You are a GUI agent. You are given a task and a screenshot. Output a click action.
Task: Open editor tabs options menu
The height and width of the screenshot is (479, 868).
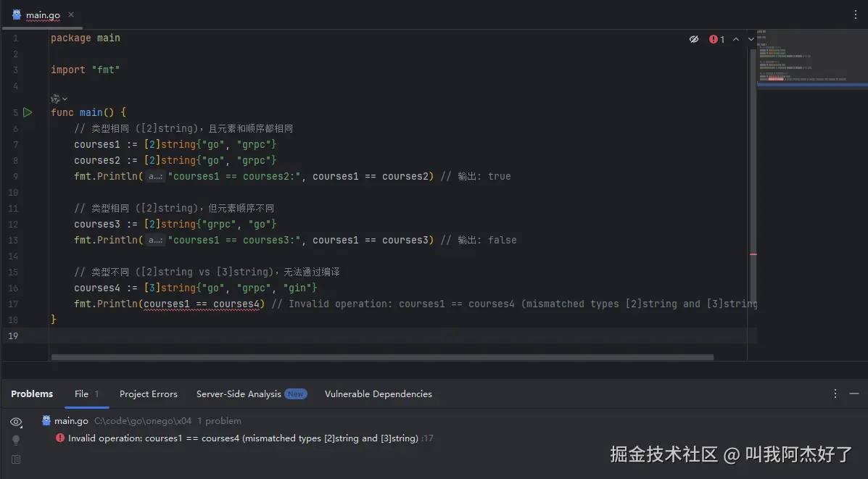pos(855,15)
